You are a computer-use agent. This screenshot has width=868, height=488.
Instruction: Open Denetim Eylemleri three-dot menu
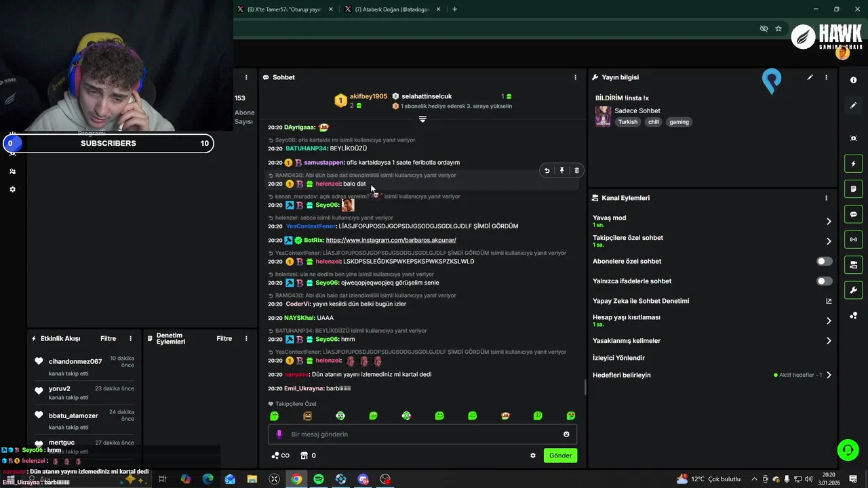pyautogui.click(x=246, y=338)
